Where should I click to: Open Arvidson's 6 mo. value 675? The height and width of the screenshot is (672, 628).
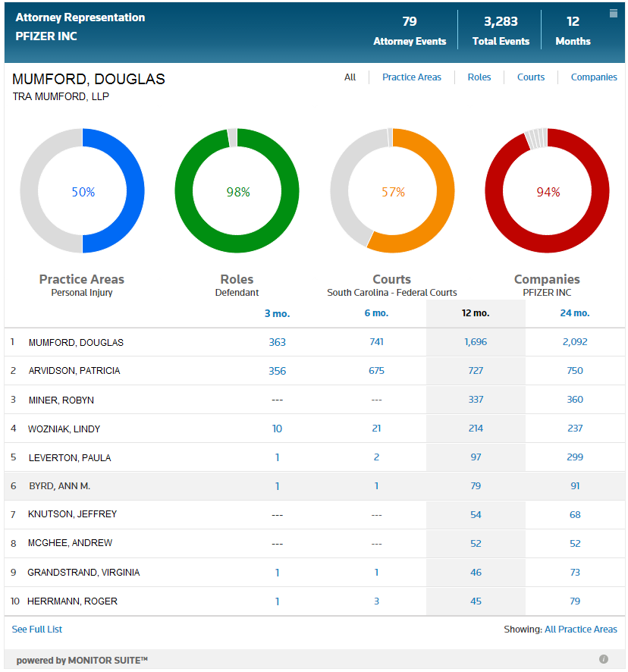[376, 370]
